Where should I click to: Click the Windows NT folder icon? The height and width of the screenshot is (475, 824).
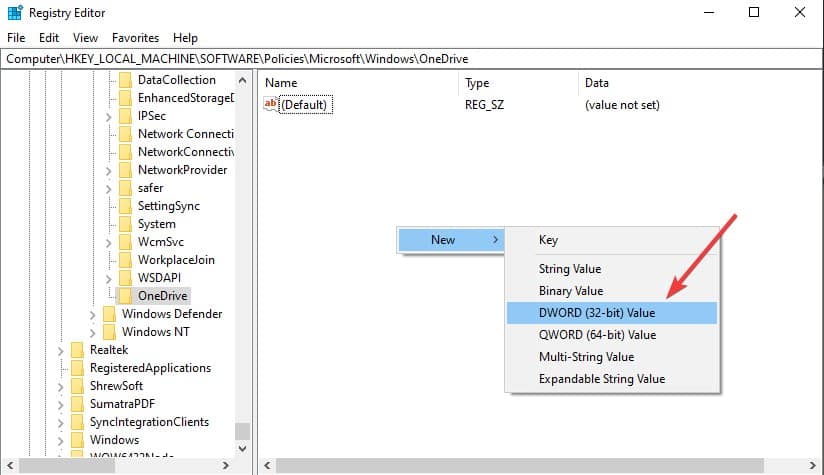pos(109,332)
